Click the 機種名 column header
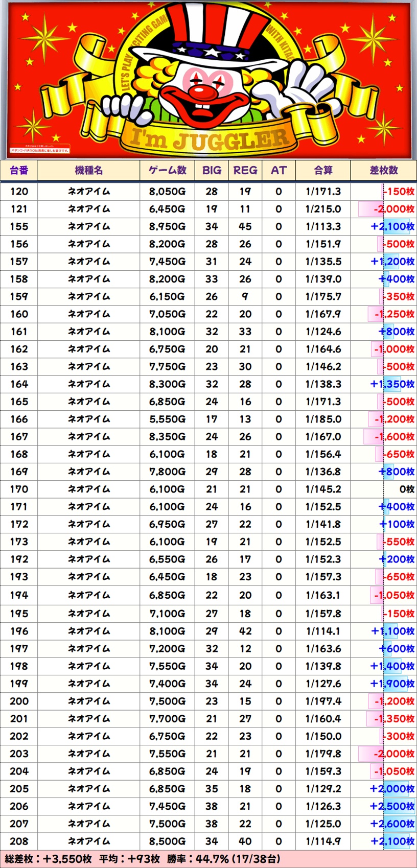 click(89, 171)
